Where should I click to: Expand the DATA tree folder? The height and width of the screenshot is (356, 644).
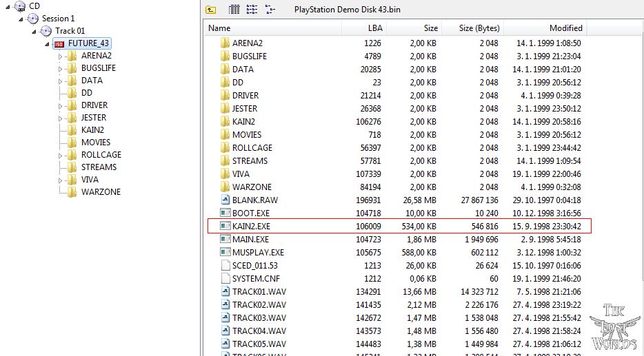tap(61, 81)
